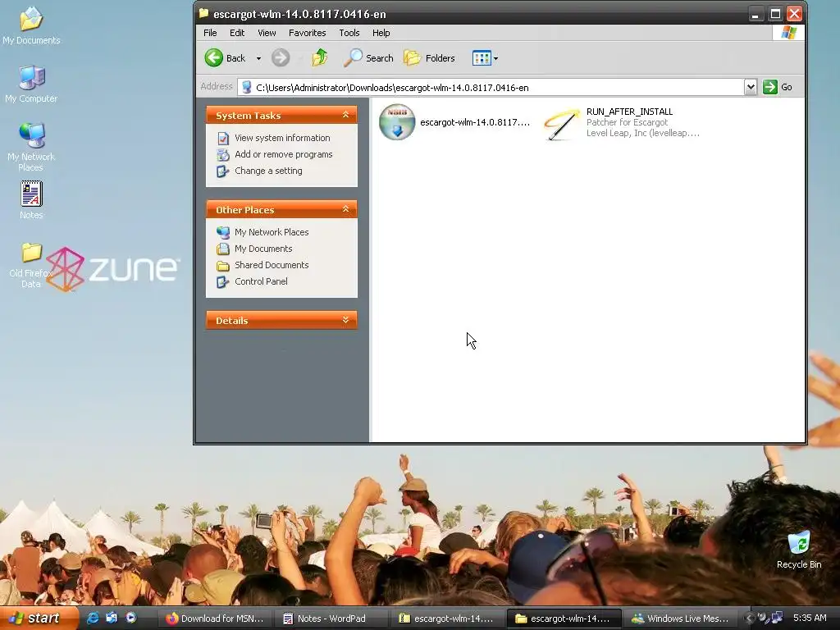
Task: Go back using the green Back arrow
Action: [225, 58]
